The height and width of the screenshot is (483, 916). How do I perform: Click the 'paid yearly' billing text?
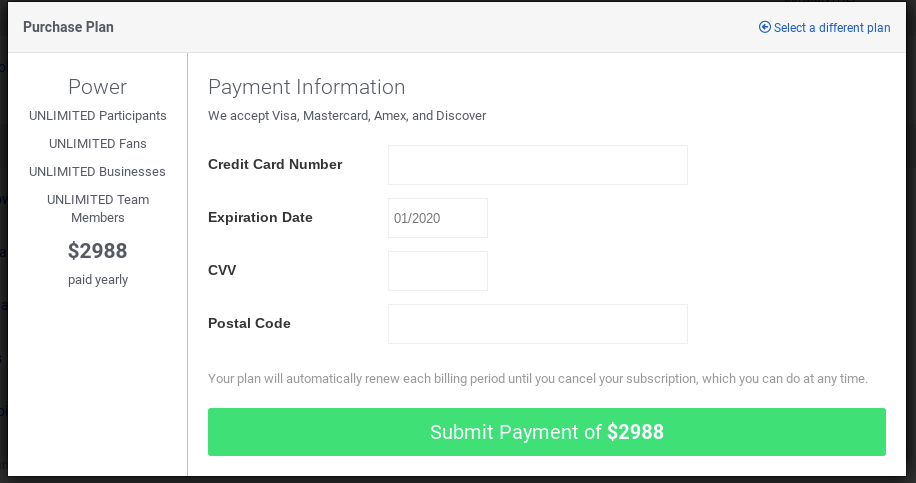pyautogui.click(x=98, y=280)
